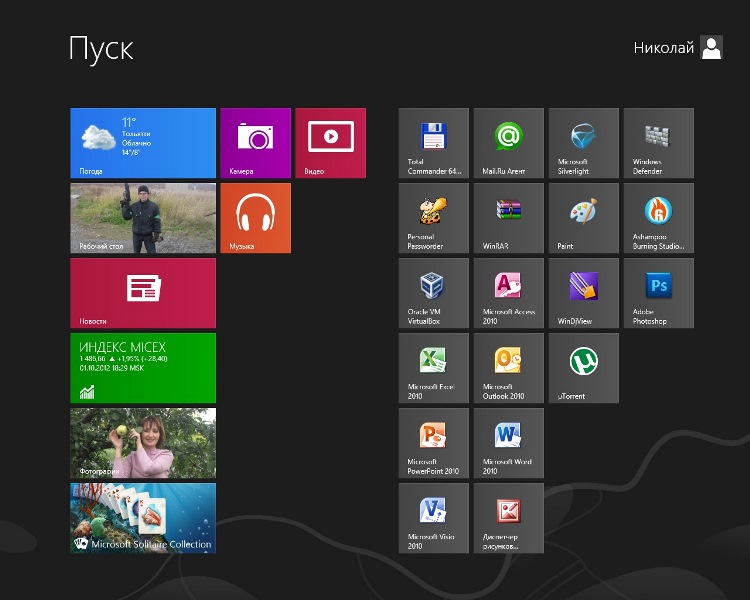Open the MICEX index finance tile

click(x=143, y=368)
